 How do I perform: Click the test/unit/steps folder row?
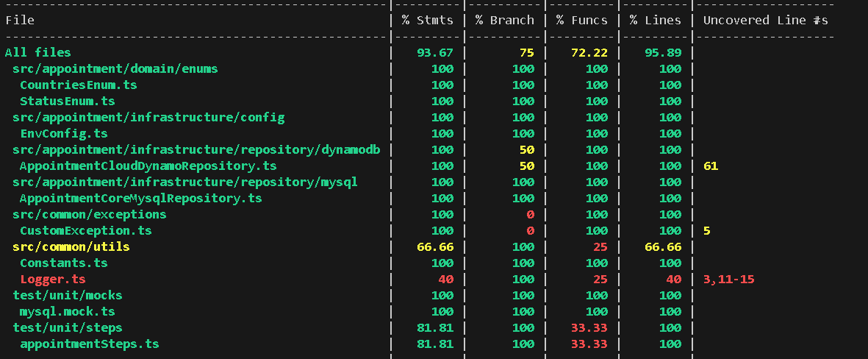coord(68,327)
